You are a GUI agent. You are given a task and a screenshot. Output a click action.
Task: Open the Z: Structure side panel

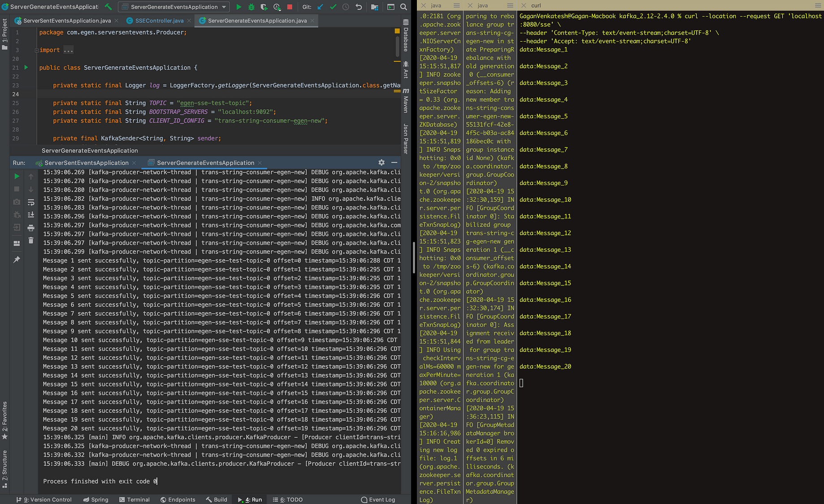4,469
